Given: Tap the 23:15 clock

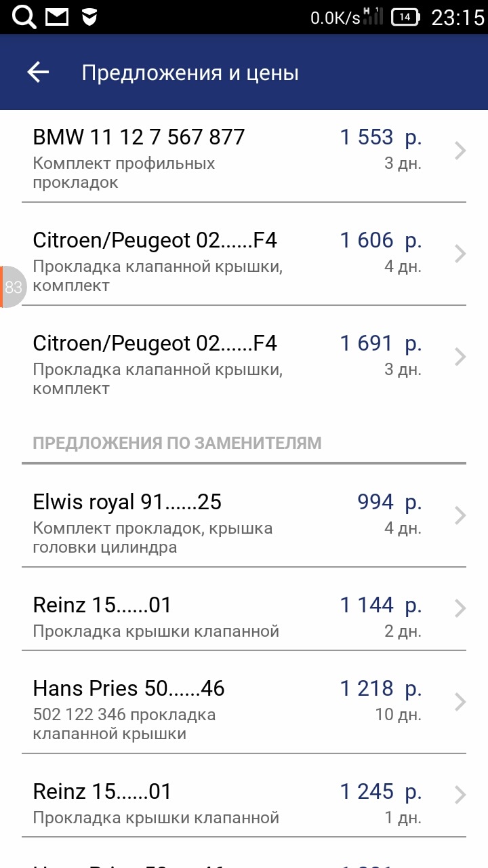Looking at the screenshot, I should click(x=458, y=18).
